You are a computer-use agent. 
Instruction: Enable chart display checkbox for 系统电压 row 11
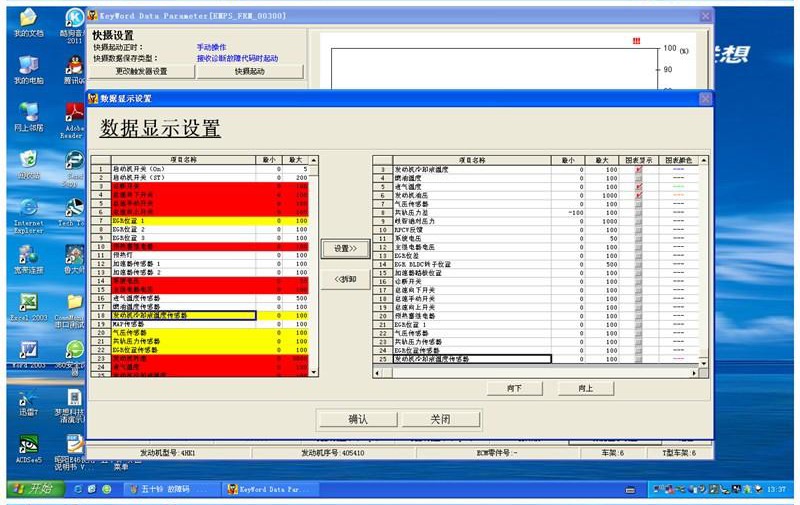[638, 238]
